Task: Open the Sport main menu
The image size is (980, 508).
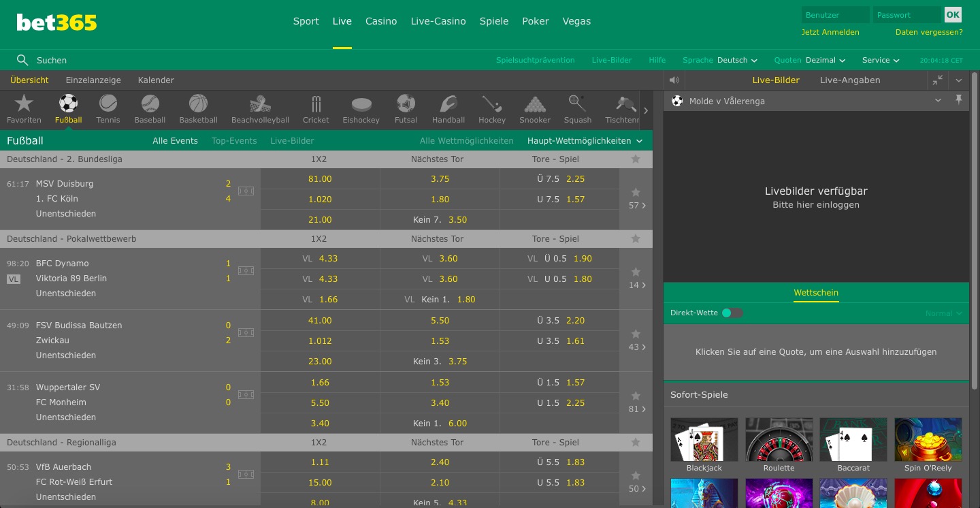Action: (x=306, y=21)
